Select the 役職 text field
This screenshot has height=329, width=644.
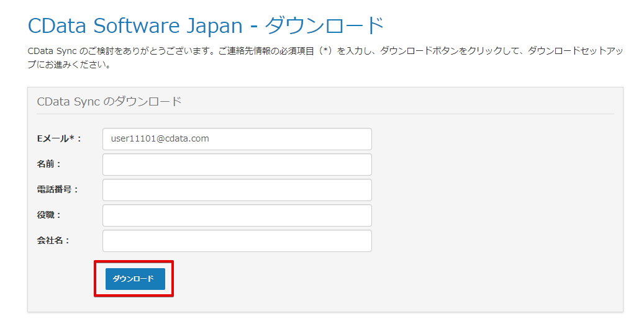pos(237,215)
